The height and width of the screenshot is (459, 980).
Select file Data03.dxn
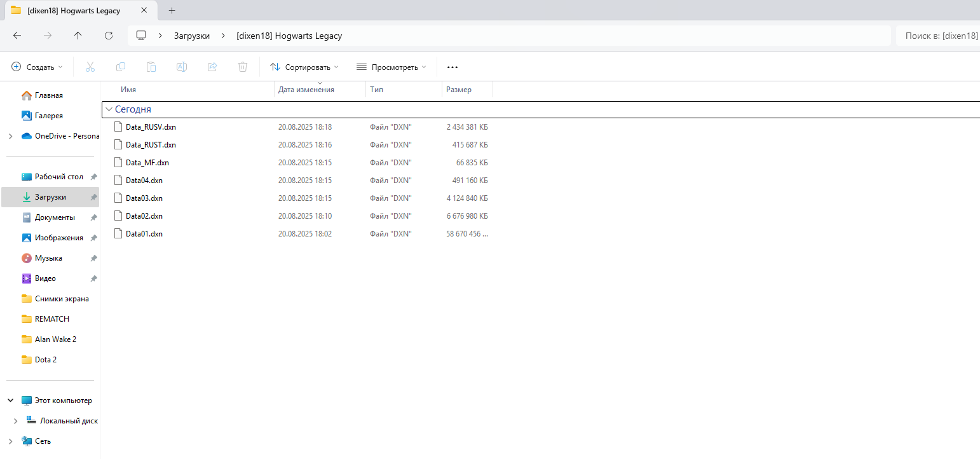144,198
